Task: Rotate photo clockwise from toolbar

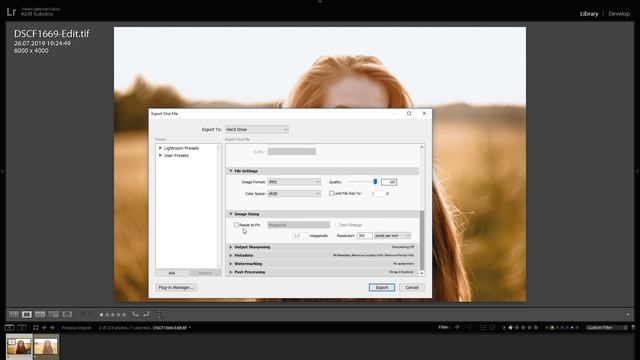Action: [x=146, y=314]
